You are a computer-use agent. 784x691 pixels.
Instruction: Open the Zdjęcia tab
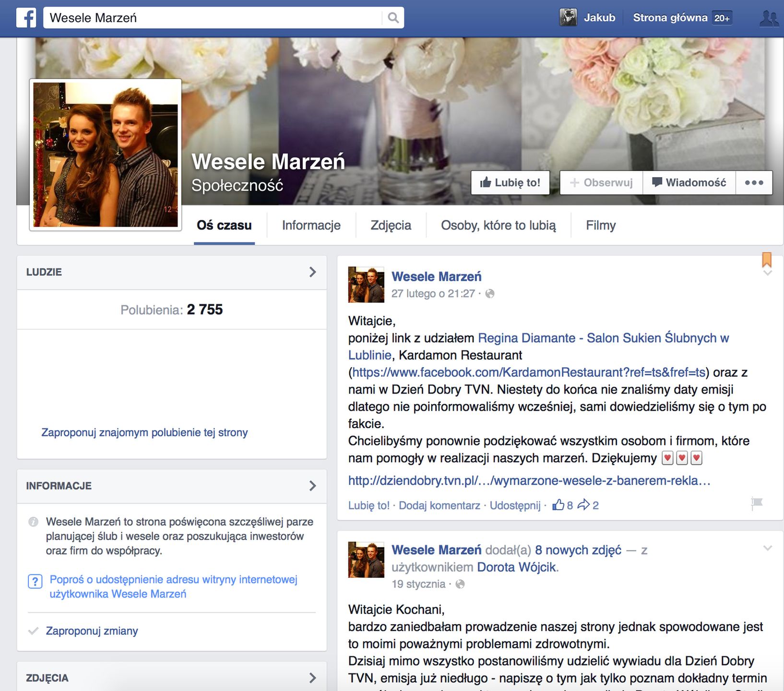pos(391,226)
